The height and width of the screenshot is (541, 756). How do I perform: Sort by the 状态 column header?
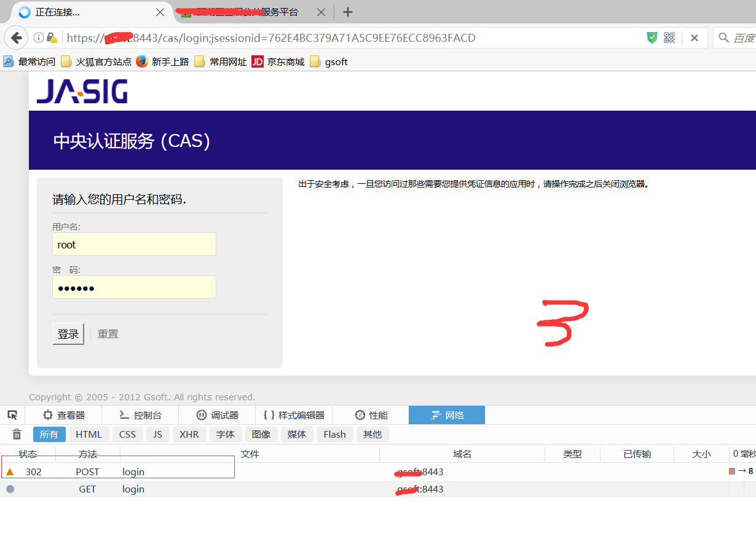(x=28, y=454)
